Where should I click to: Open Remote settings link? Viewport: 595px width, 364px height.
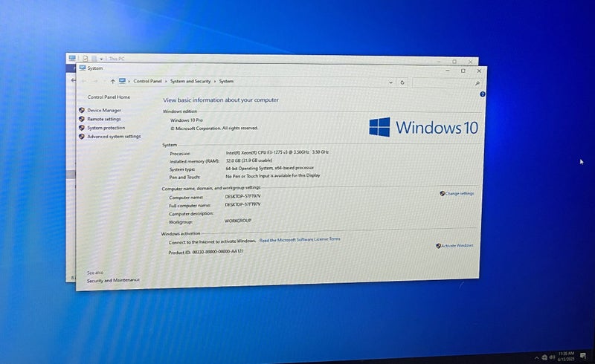point(104,119)
